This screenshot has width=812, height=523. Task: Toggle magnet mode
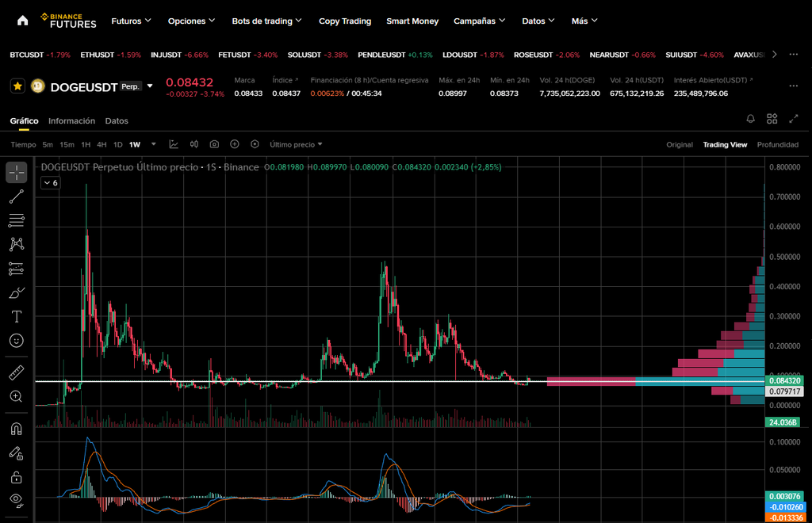click(17, 429)
